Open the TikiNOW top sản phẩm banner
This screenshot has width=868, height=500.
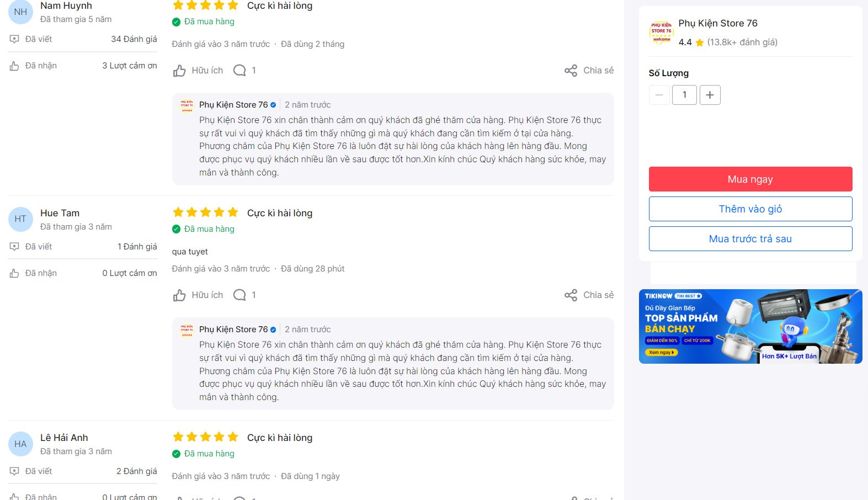[x=750, y=326]
